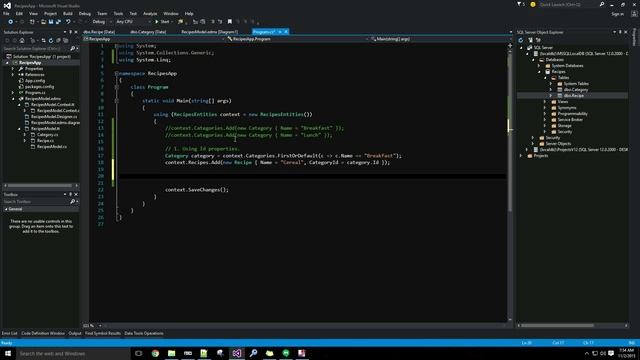Click the Quick Launch search icon
The height and width of the screenshot is (360, 640).
pos(602,4)
